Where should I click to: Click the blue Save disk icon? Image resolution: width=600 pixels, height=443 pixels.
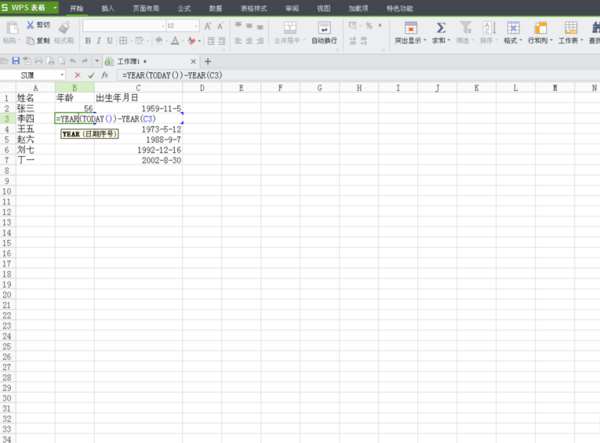pos(16,61)
